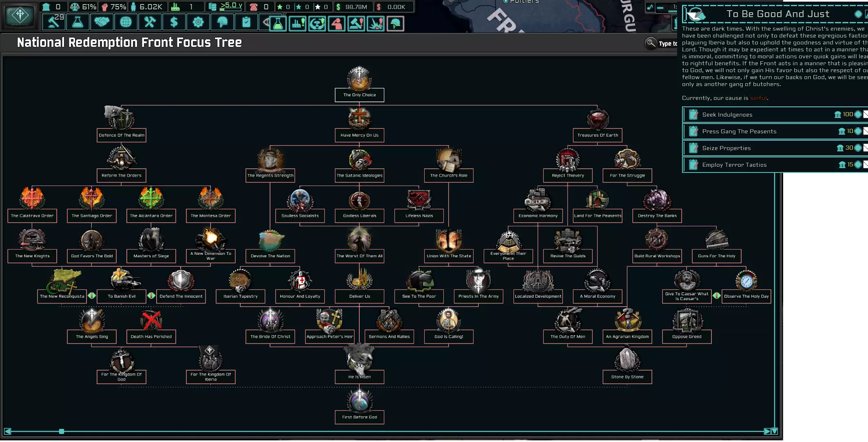The image size is (868, 442).
Task: Open the logistics clipboard tab
Action: click(246, 22)
